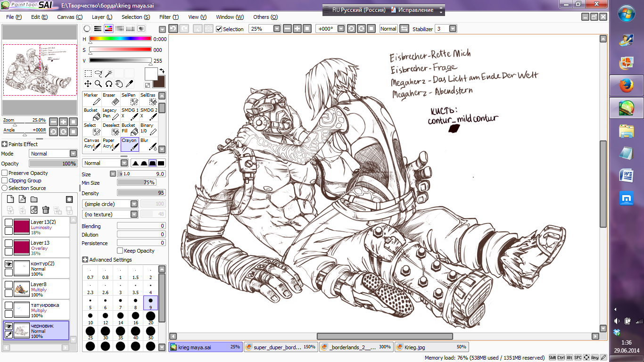Select the Binary 1/0 pen tool

pyautogui.click(x=149, y=129)
